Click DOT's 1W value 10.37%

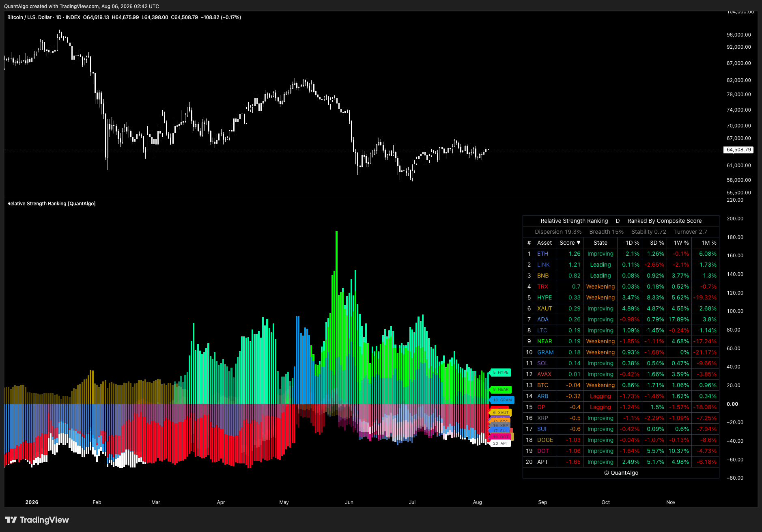(x=679, y=451)
